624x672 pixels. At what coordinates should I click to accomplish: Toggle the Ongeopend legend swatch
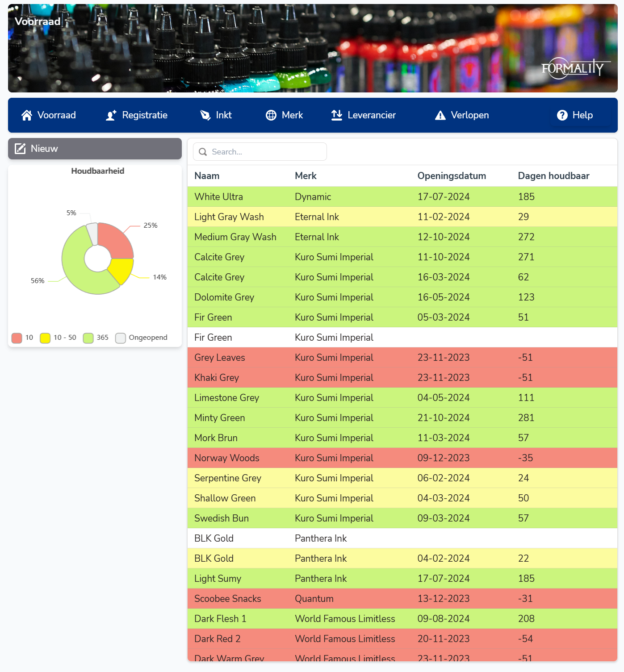pyautogui.click(x=121, y=338)
